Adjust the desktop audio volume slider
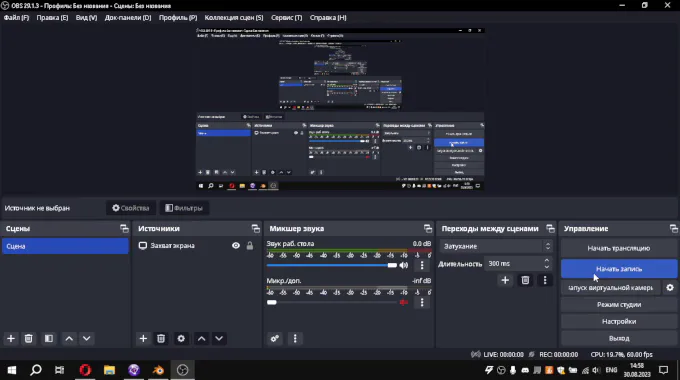680x380 pixels. [x=332, y=265]
